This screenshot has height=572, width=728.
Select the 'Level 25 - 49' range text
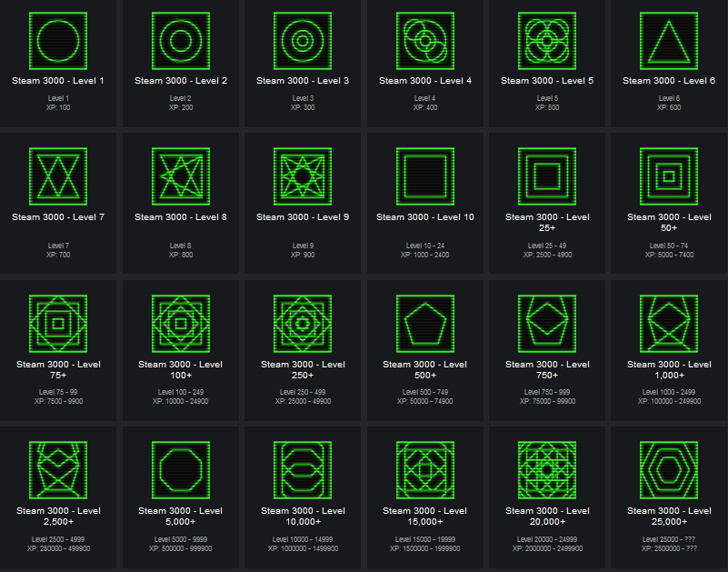tap(547, 246)
